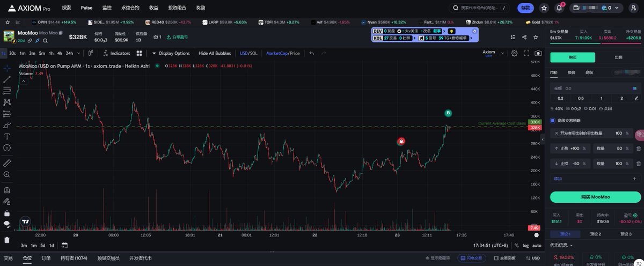Open the watchlist star in header

[x=544, y=8]
